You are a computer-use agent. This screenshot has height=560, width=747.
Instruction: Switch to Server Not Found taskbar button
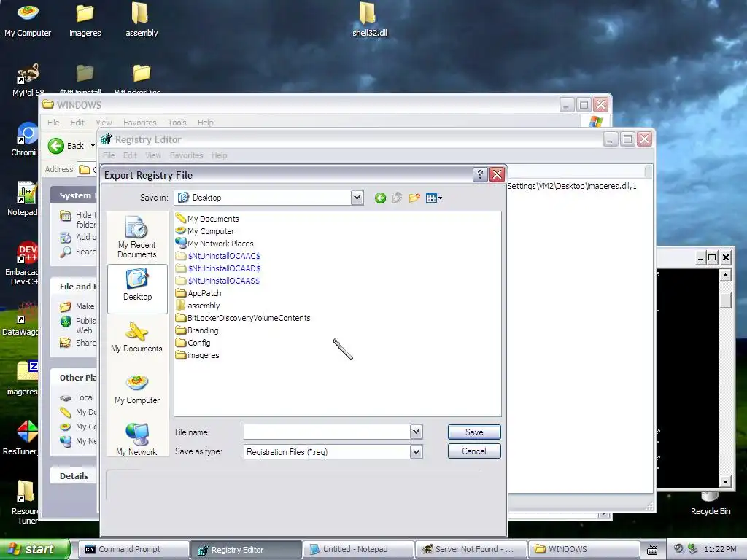coord(471,550)
